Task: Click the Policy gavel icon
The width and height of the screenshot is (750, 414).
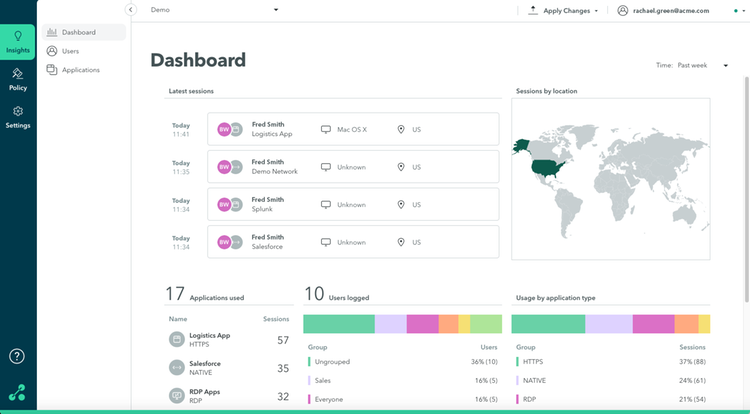Action: (18, 74)
